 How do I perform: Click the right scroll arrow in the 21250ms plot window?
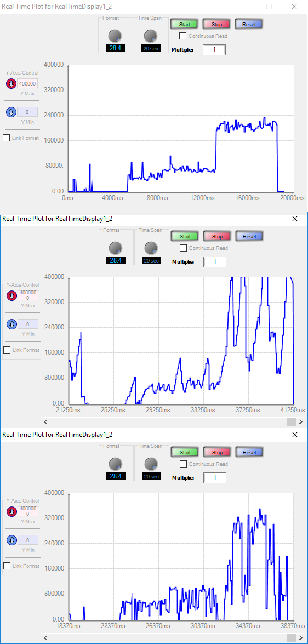tap(301, 421)
